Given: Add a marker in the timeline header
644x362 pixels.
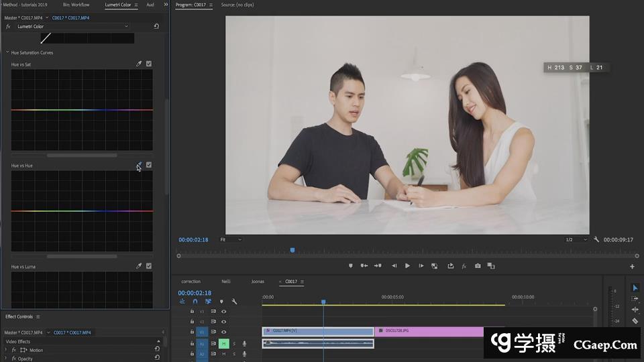Looking at the screenshot, I should [x=221, y=302].
